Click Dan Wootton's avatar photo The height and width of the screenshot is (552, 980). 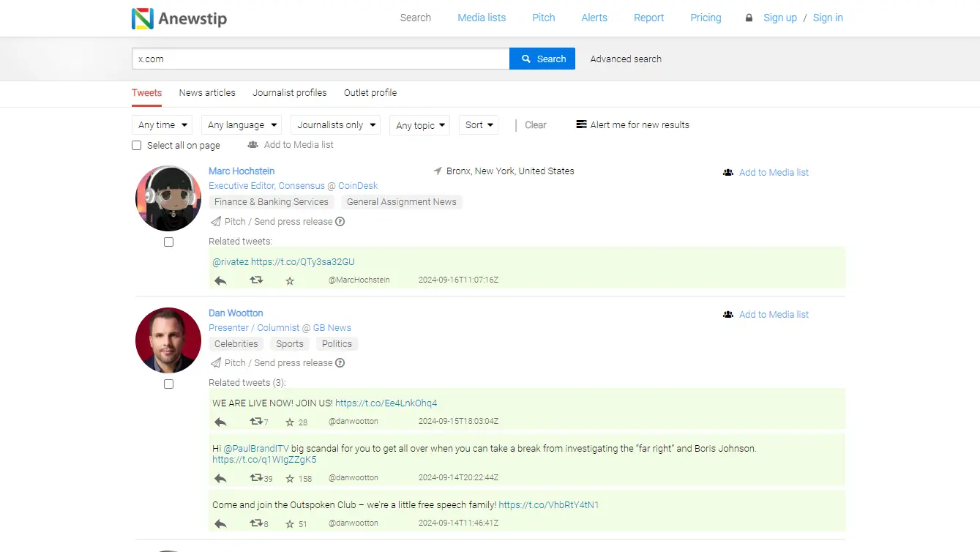[x=168, y=340]
